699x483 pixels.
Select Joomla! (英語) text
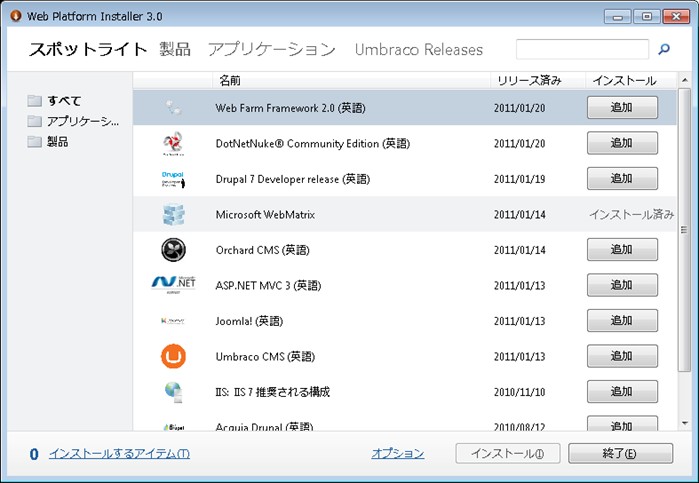point(249,321)
